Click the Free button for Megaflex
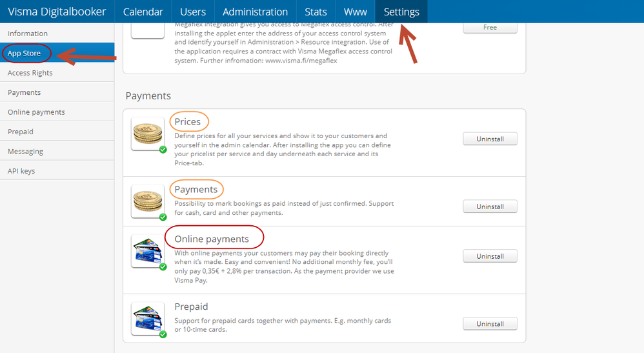 click(x=490, y=28)
